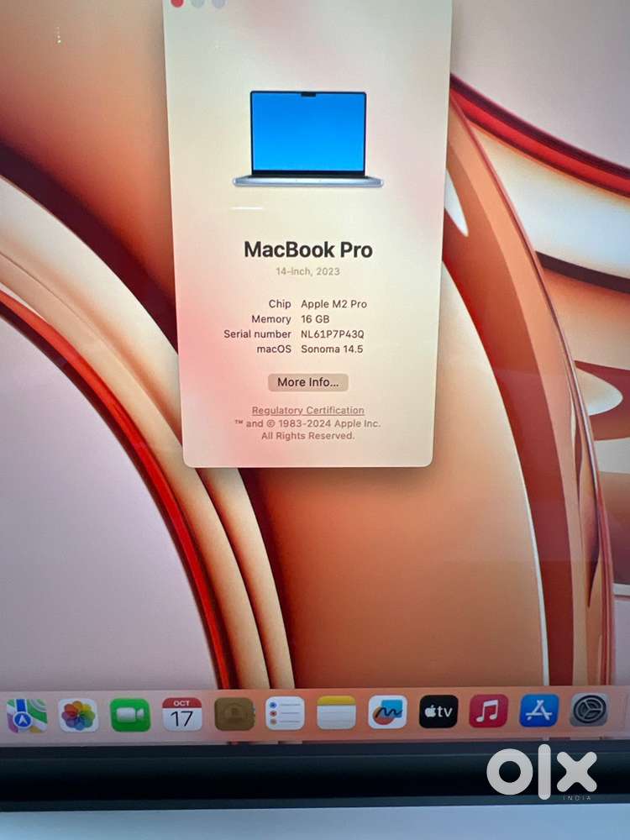Screen dimensions: 630x840
Task: Open the Notes app in the dock
Action: [336, 712]
